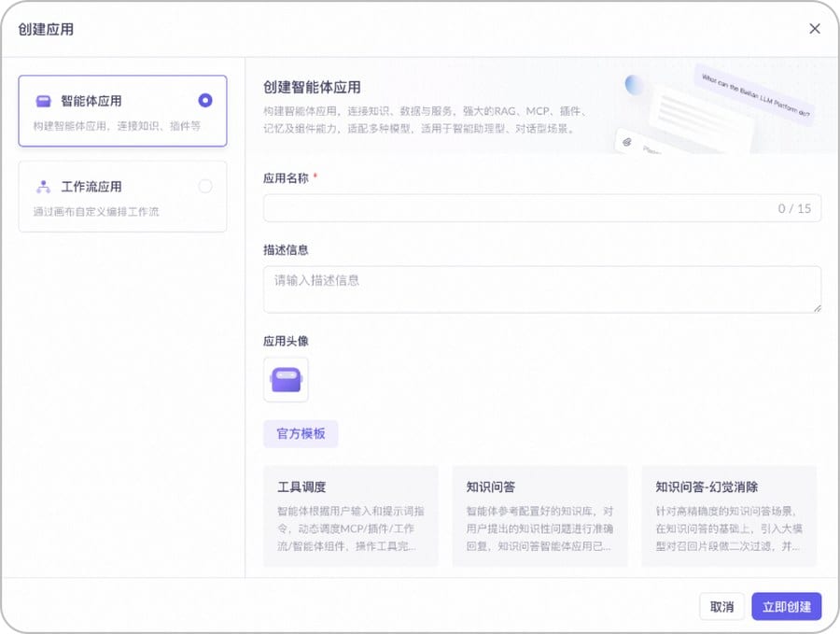Click the 应用头像 label
840x634 pixels.
286,341
